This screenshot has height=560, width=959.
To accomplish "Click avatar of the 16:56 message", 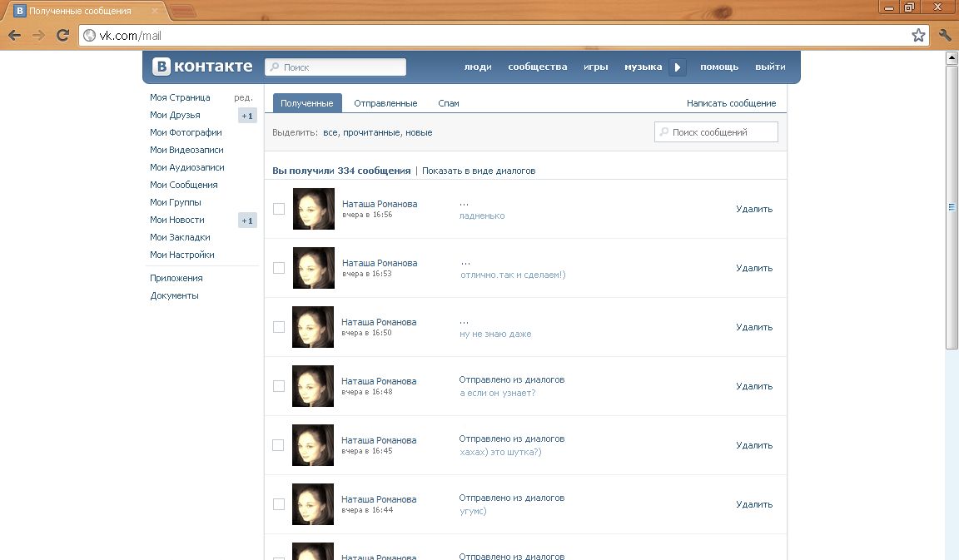I will click(x=314, y=209).
